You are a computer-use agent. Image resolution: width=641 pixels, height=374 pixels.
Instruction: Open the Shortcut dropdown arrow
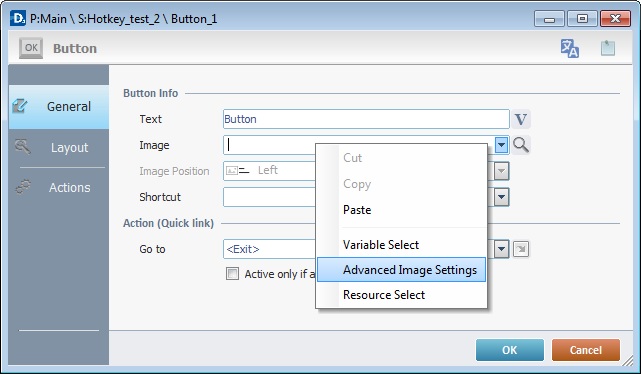pyautogui.click(x=502, y=197)
